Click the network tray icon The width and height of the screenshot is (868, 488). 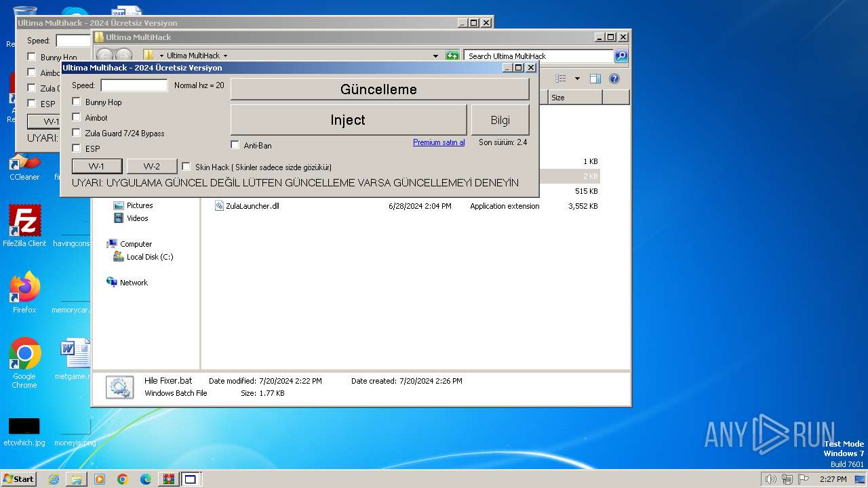(787, 479)
